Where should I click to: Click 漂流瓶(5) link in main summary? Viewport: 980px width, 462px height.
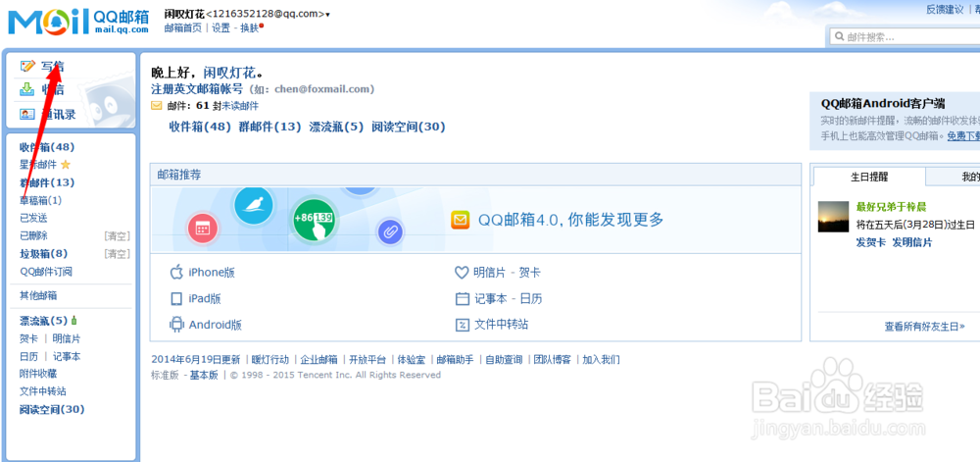click(x=336, y=127)
